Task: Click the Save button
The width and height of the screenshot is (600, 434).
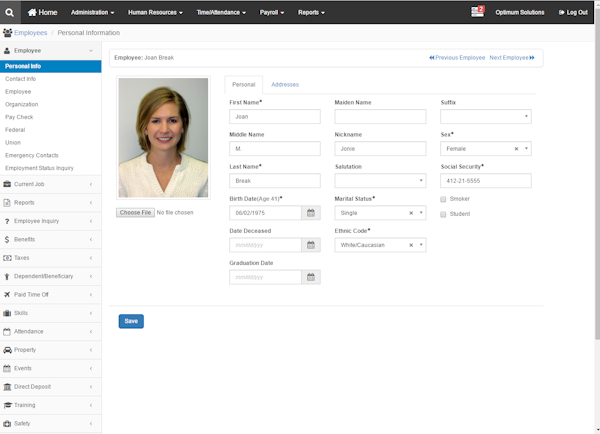Action: 131,321
